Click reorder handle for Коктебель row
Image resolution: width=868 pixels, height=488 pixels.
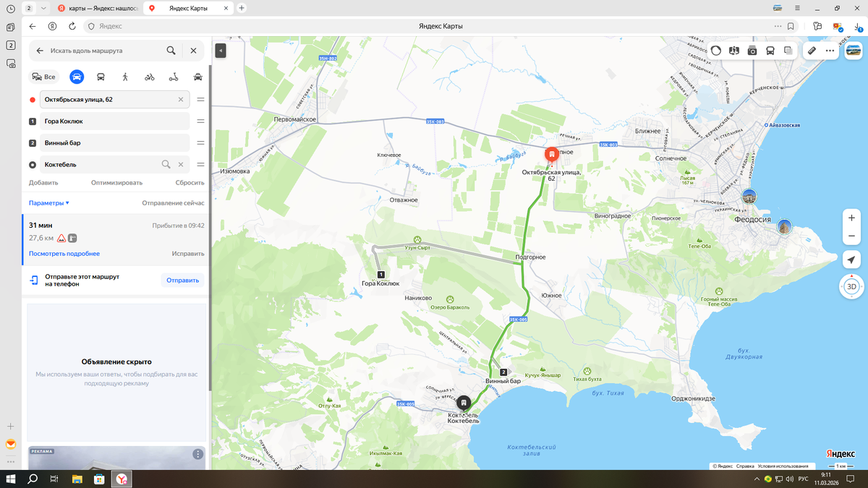[x=200, y=164]
